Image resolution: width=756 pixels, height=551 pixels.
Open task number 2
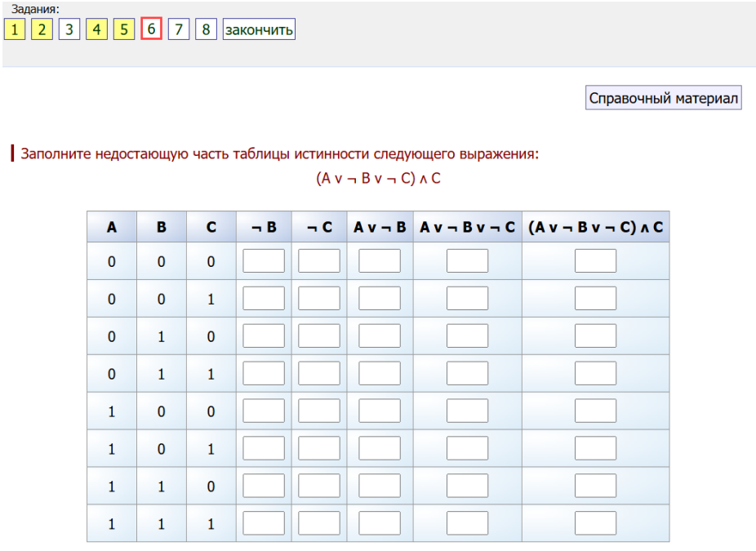(x=42, y=30)
